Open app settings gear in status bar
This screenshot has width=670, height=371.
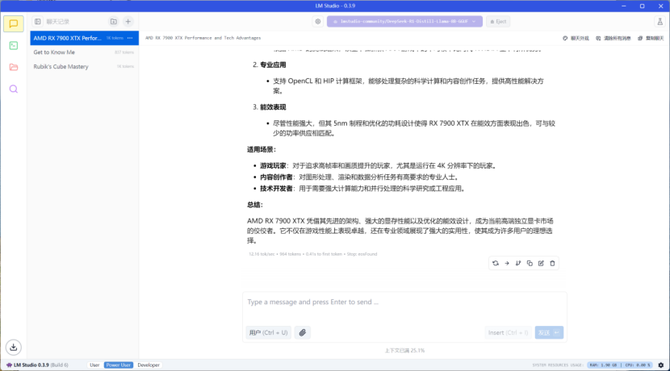click(661, 365)
